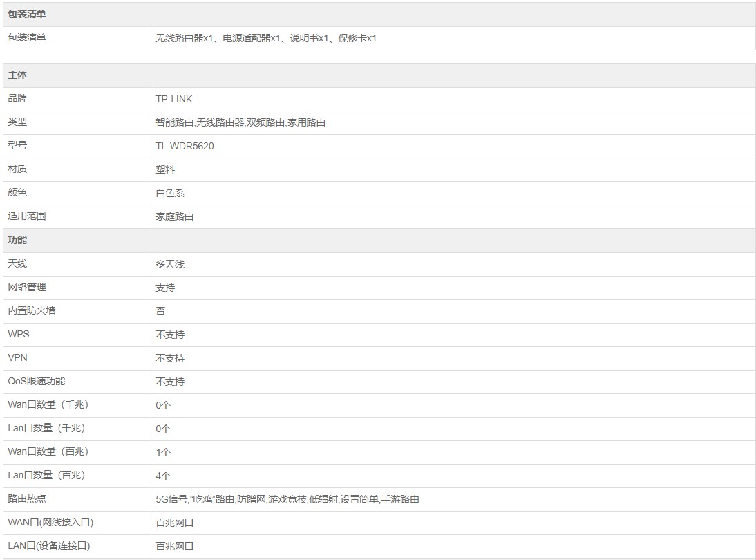Select the 不支持 value in the VPN row
Screen dimensions: 756x560
click(170, 358)
